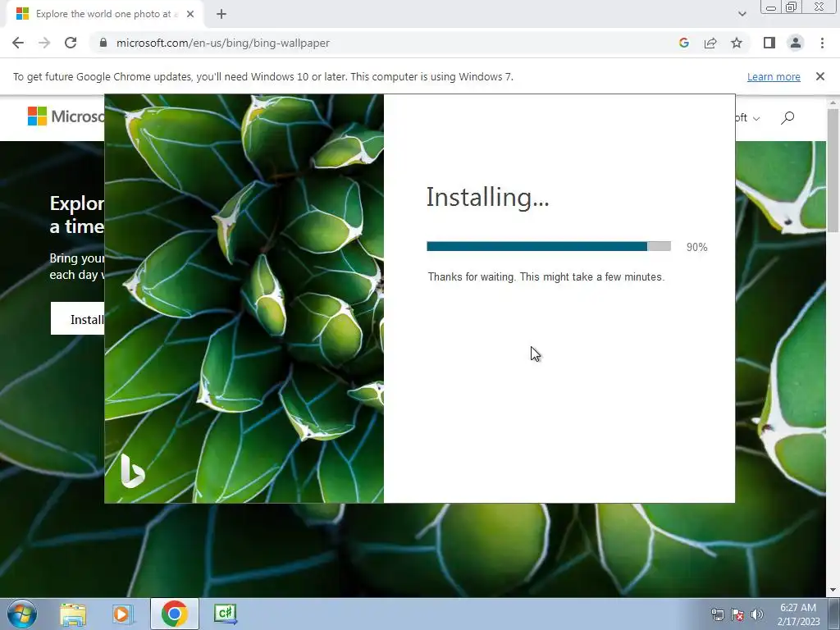Open the Chrome profile avatar
840x630 pixels.
(796, 43)
